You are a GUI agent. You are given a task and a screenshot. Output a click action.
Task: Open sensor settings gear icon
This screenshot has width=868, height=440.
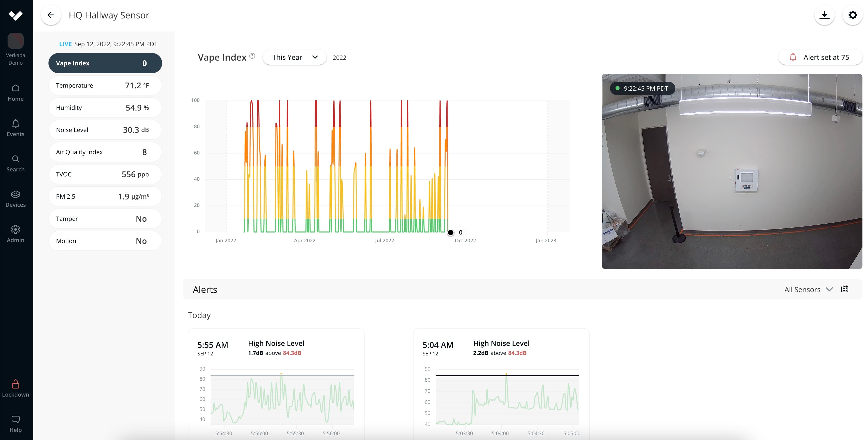pos(853,15)
